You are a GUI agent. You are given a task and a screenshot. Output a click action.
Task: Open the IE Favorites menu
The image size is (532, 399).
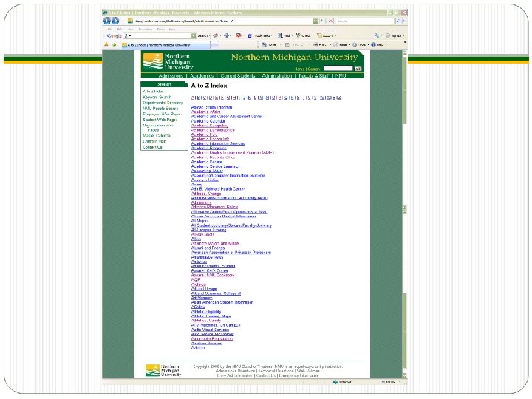pyautogui.click(x=146, y=29)
